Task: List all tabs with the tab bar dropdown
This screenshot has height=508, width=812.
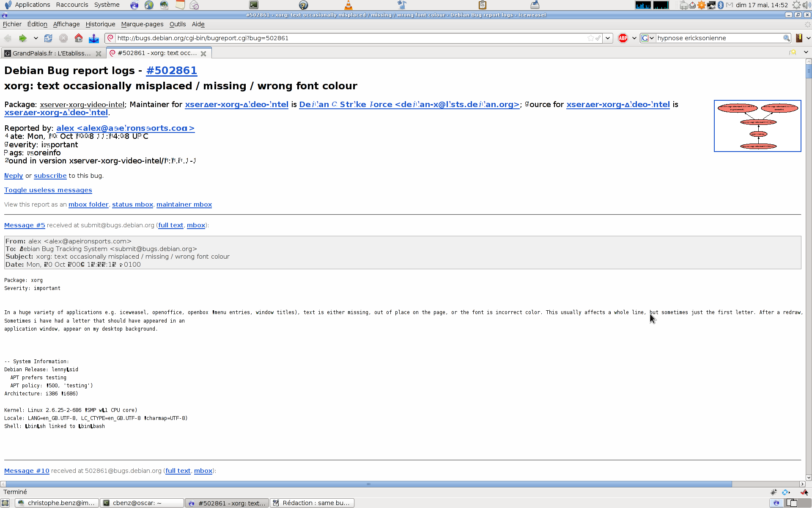Action: [x=806, y=52]
